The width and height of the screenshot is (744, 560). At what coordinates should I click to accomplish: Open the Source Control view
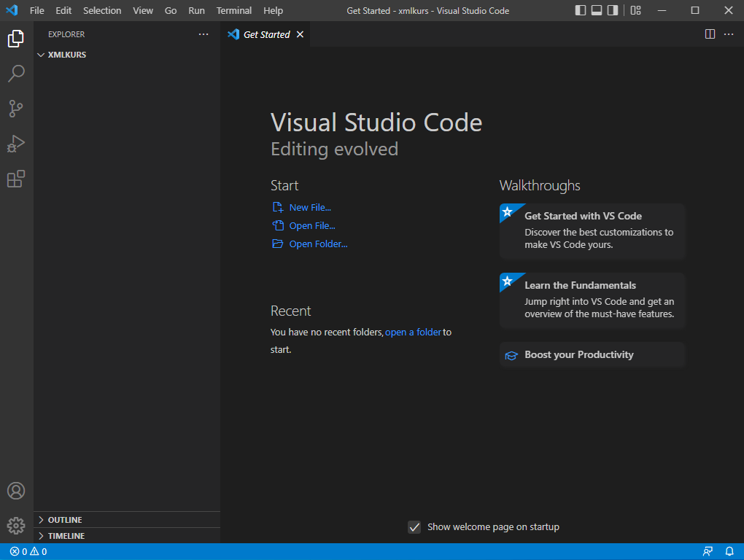pos(16,109)
